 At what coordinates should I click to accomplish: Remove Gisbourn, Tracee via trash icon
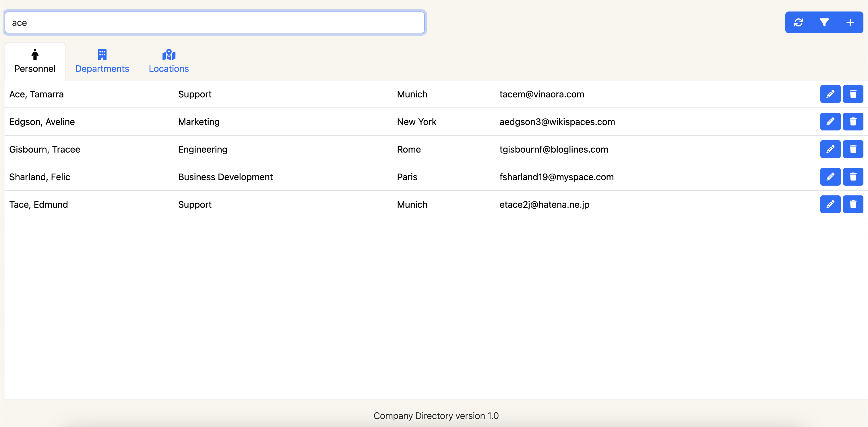[853, 149]
